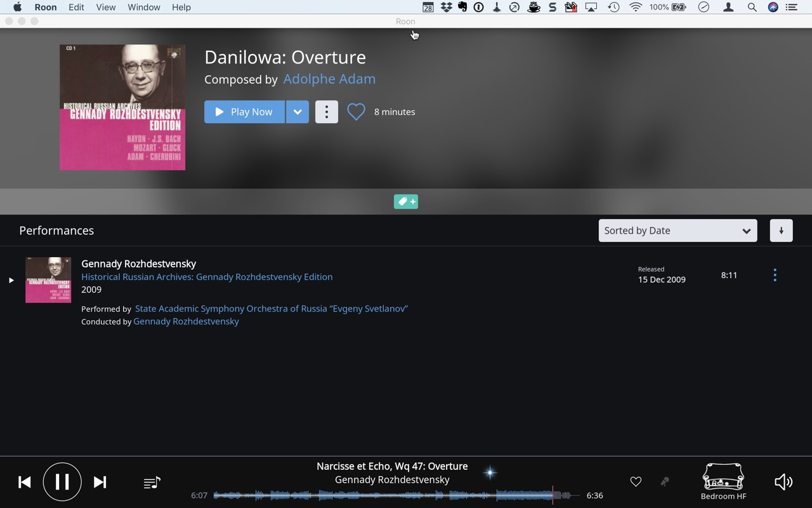Pause playback
This screenshot has width=812, height=508.
click(62, 482)
